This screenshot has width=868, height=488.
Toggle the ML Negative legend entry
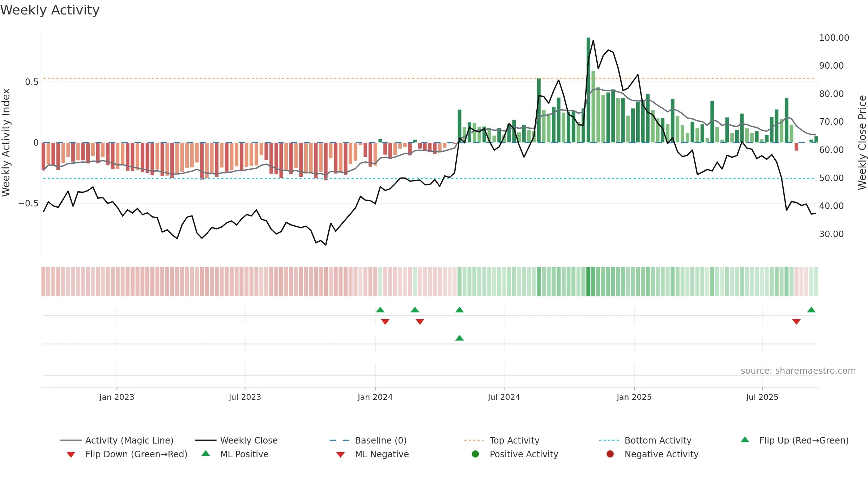[373, 454]
